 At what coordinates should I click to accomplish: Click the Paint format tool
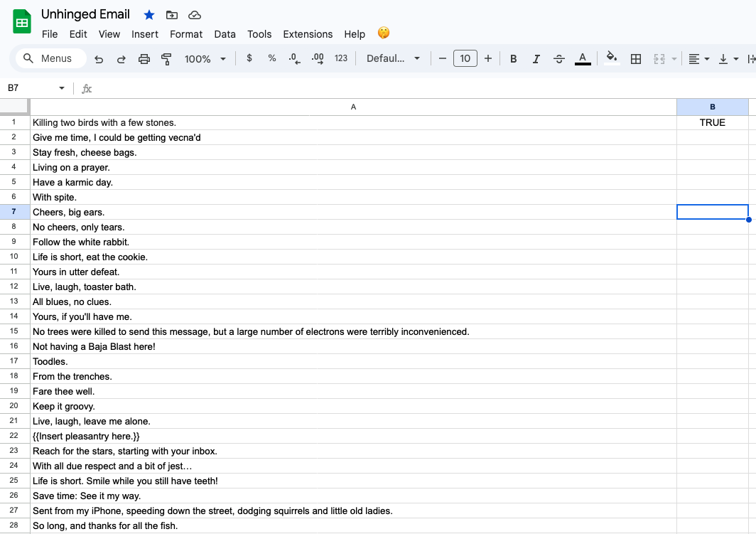(x=166, y=58)
